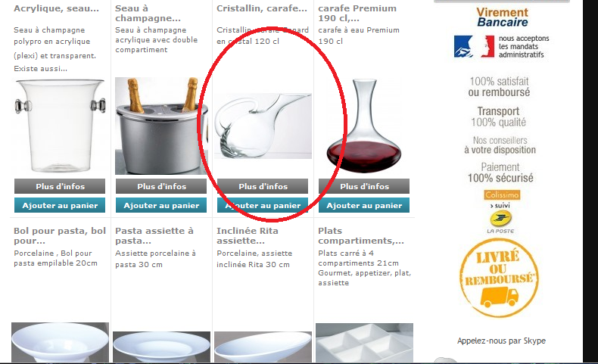Click Plus d'infos under acrylic champagne bucket
The height and width of the screenshot is (364, 598).
pyautogui.click(x=60, y=186)
